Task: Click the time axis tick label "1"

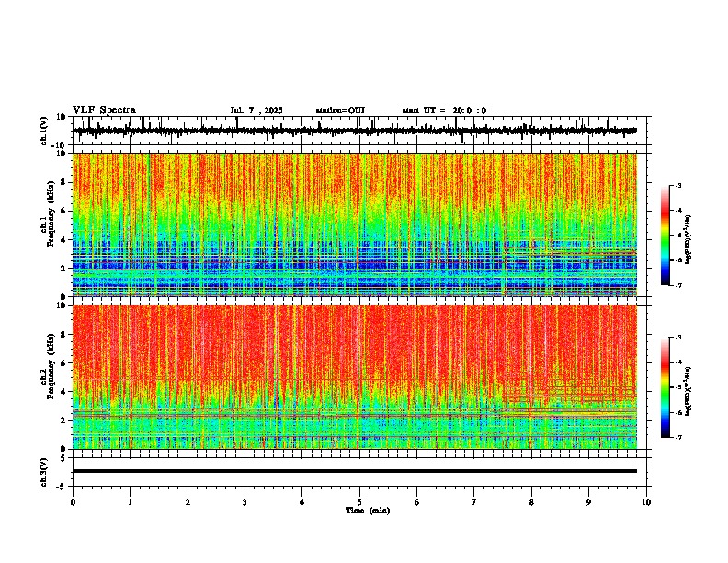Action: tap(130, 502)
